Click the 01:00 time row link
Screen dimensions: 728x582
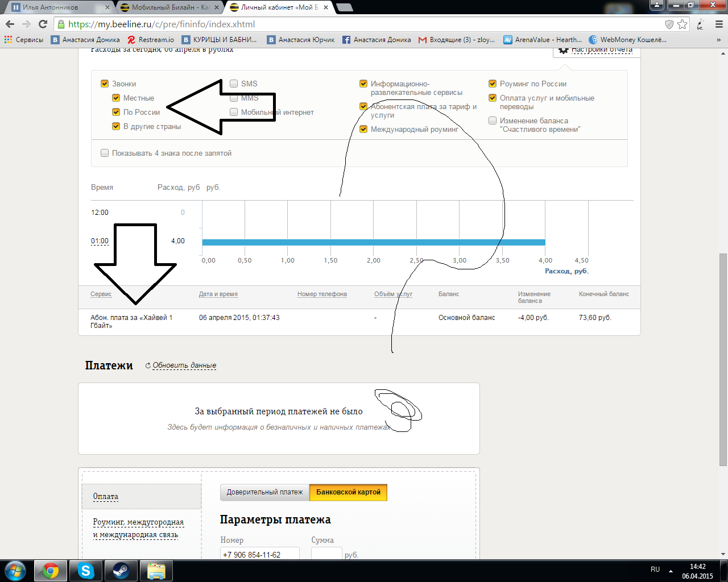[x=100, y=241]
